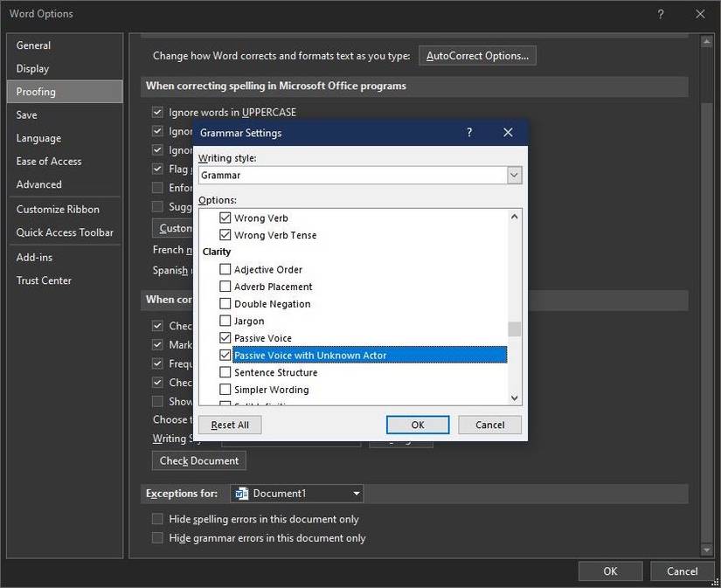Go to the Trust Center section
This screenshot has height=588, width=721.
[x=44, y=280]
